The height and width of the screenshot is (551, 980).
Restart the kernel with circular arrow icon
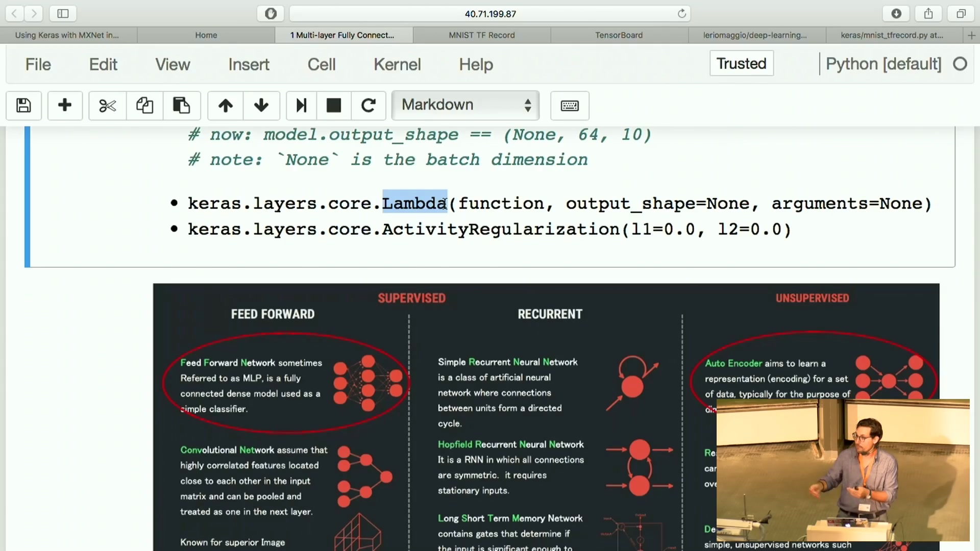(368, 106)
